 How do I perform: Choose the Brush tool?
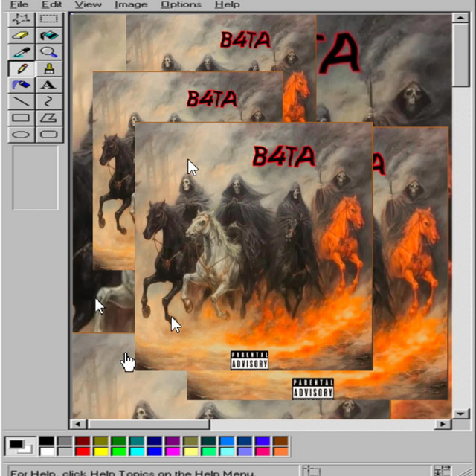tap(49, 68)
